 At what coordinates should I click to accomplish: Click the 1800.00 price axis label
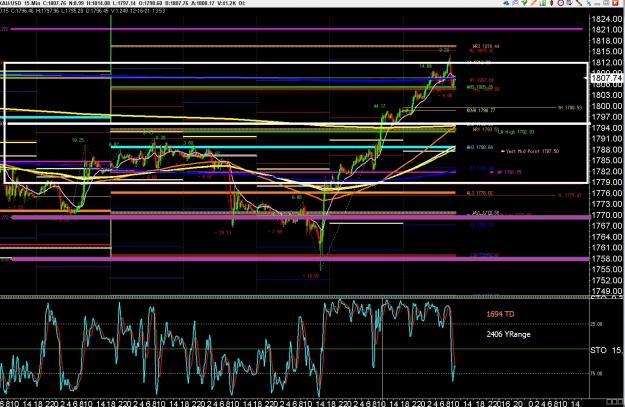pos(607,106)
